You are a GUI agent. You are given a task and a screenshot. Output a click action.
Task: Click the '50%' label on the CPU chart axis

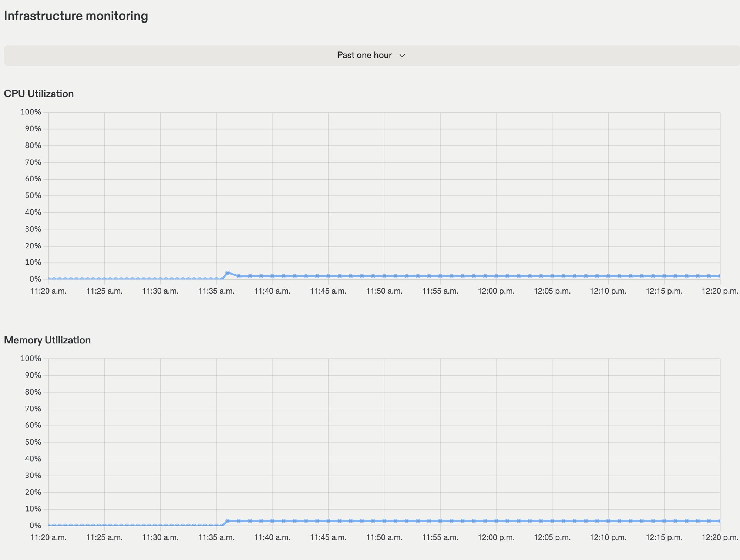pos(33,195)
